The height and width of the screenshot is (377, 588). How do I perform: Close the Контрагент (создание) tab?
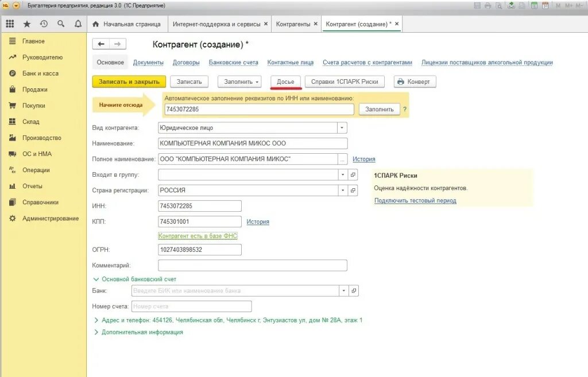click(397, 24)
